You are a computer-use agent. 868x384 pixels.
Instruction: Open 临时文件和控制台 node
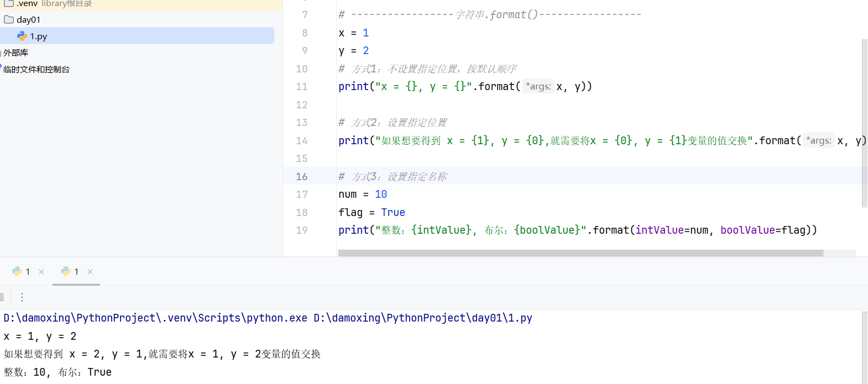coord(36,69)
